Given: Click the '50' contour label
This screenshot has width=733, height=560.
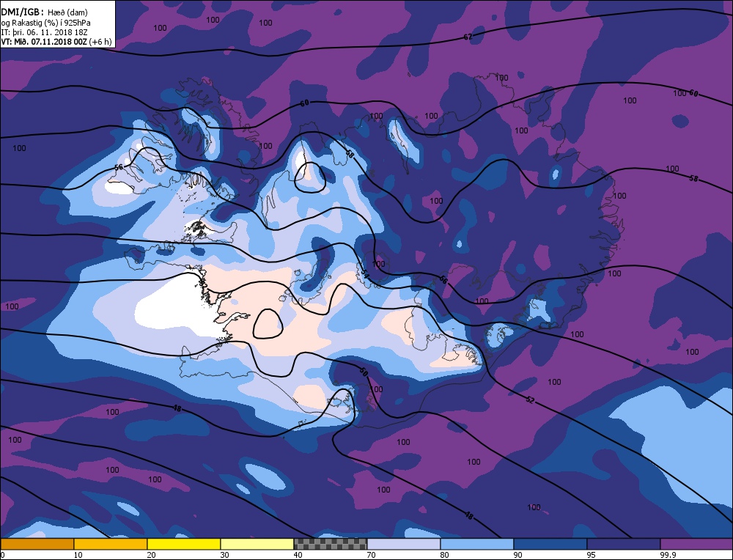Looking at the screenshot, I should (364, 372).
